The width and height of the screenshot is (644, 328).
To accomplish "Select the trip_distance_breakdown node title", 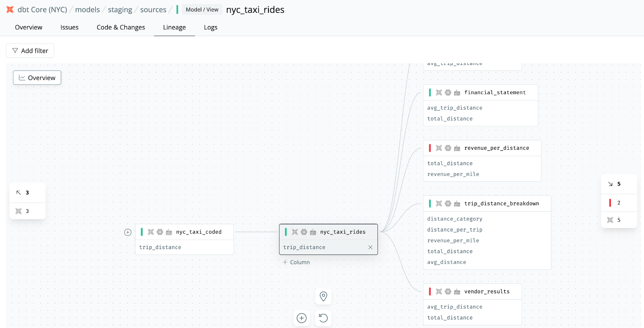I will point(502,203).
